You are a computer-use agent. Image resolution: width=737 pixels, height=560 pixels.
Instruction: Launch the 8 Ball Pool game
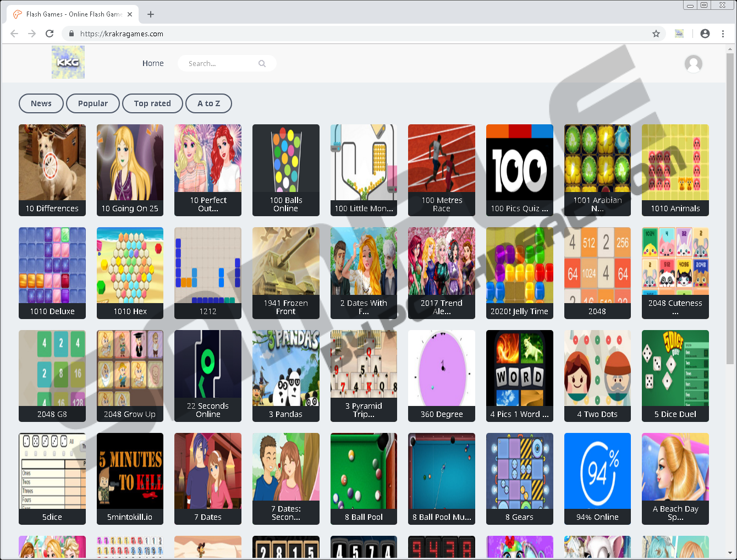364,478
